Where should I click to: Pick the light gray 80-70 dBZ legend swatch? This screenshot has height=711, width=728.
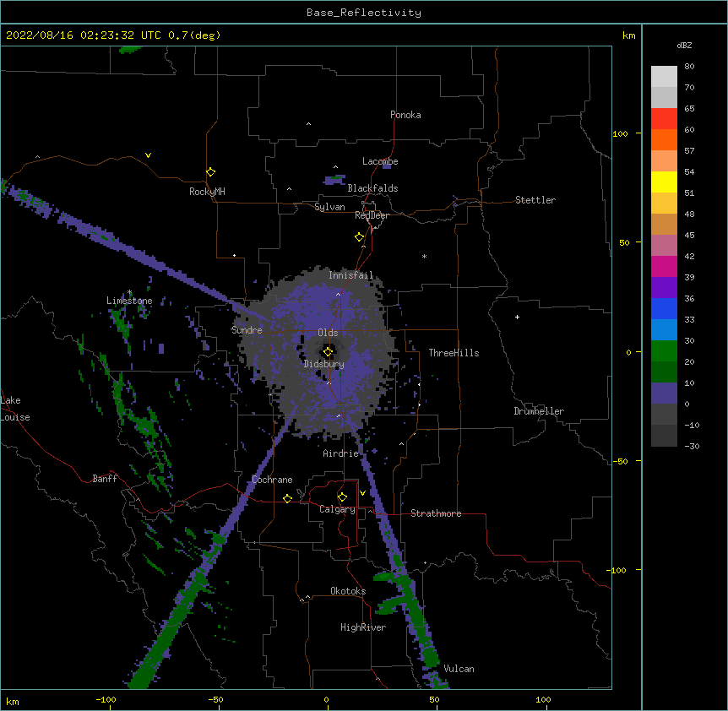(664, 77)
